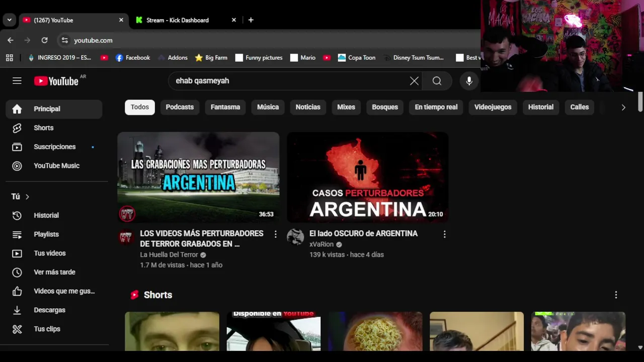Select the Noticias filter chip

pos(308,107)
